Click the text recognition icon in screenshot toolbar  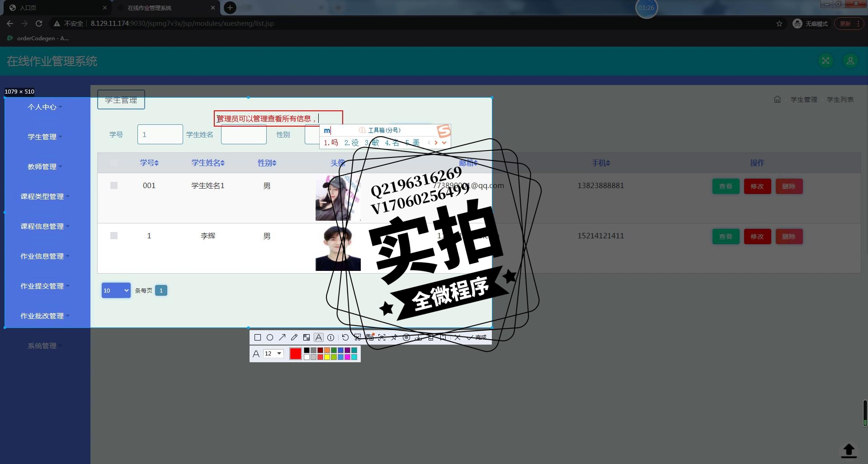[382, 337]
